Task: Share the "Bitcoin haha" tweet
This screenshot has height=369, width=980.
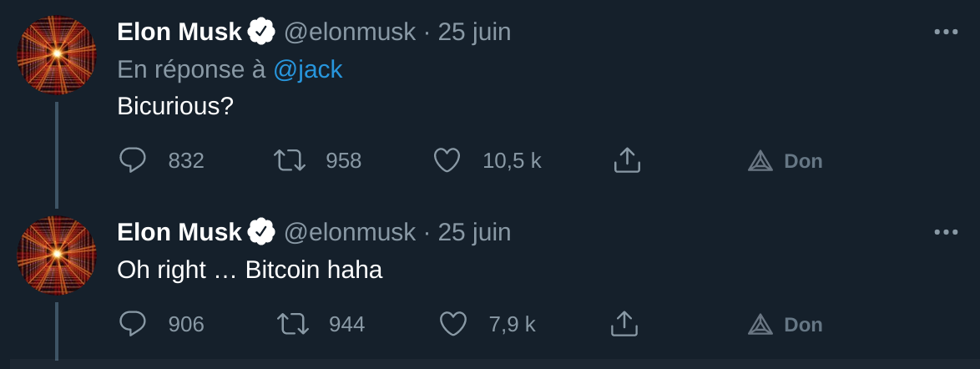Action: click(x=624, y=324)
